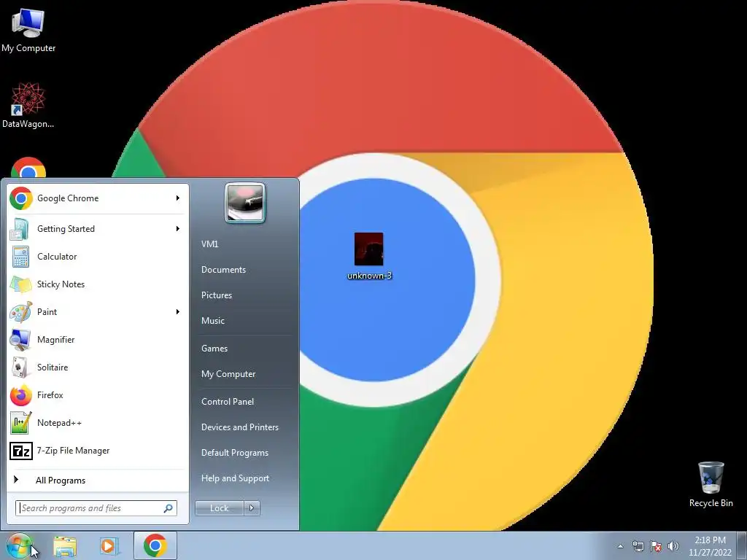747x560 pixels.
Task: Open the VM1 user folder
Action: [x=209, y=244]
